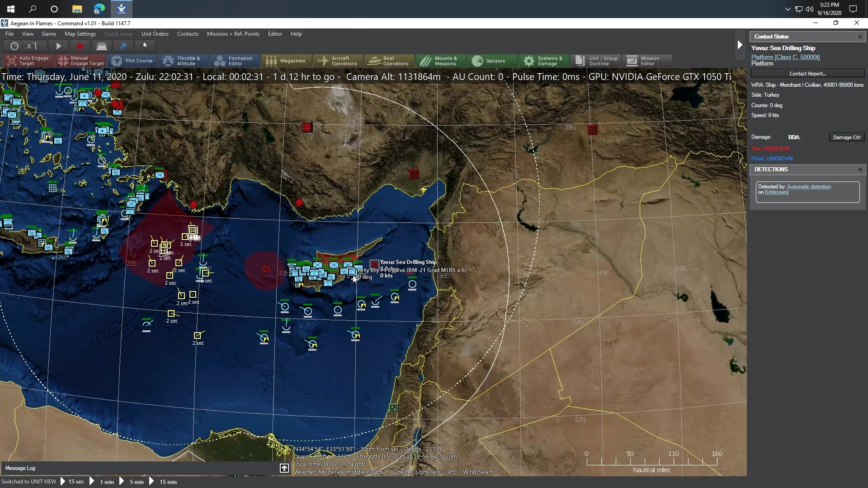Select the Yavuz Sea Drilling Ship contact marker

pyautogui.click(x=374, y=264)
